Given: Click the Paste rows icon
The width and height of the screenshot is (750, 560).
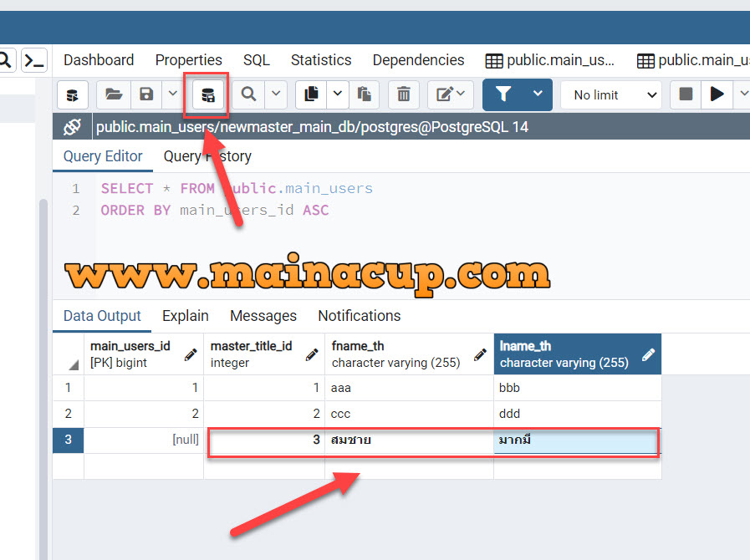Looking at the screenshot, I should coord(364,94).
